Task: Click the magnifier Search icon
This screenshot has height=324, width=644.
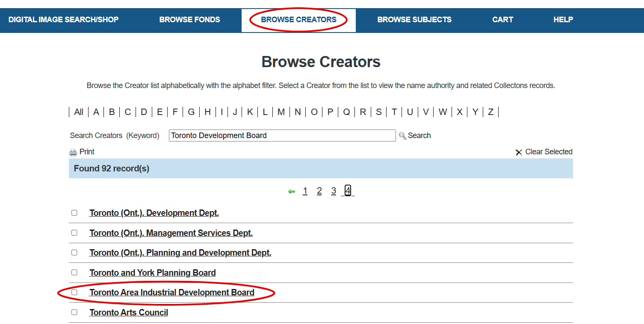Action: pos(402,135)
